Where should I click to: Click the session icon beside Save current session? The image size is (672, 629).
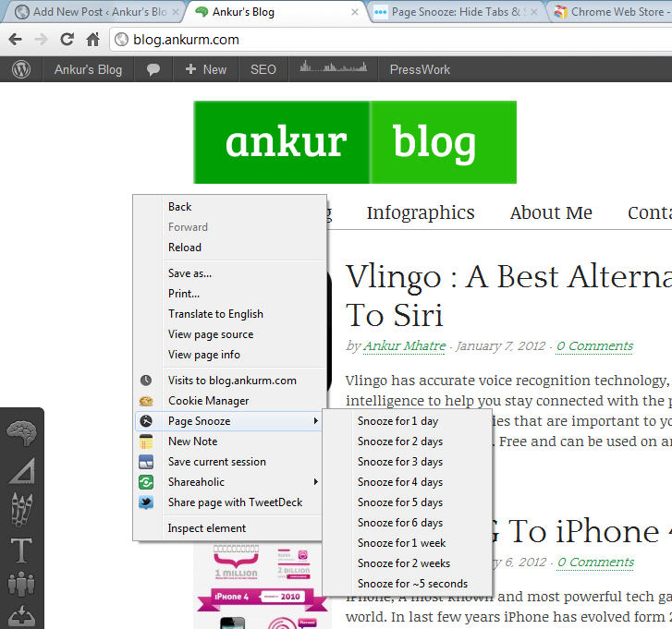(146, 462)
